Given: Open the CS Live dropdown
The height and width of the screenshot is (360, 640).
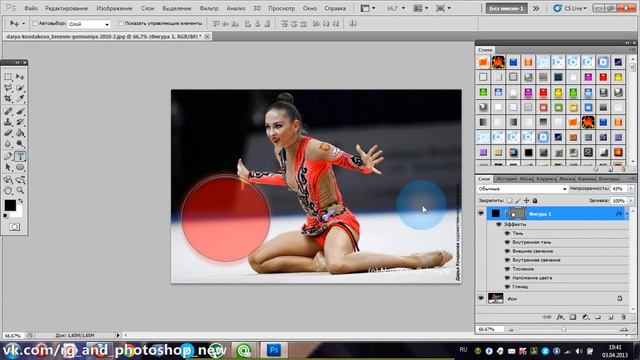Looking at the screenshot, I should click(x=570, y=8).
